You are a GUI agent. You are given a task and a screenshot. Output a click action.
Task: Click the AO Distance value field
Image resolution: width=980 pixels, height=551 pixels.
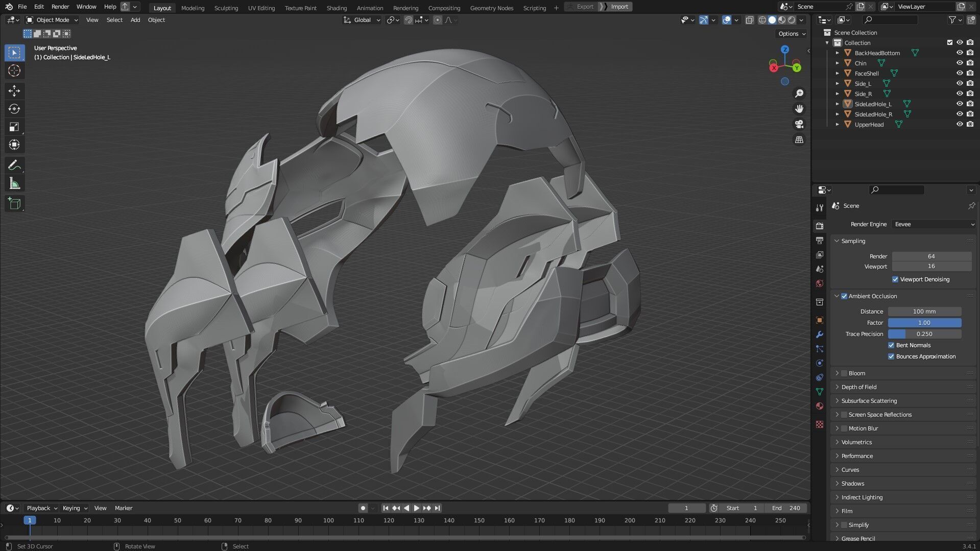point(924,312)
